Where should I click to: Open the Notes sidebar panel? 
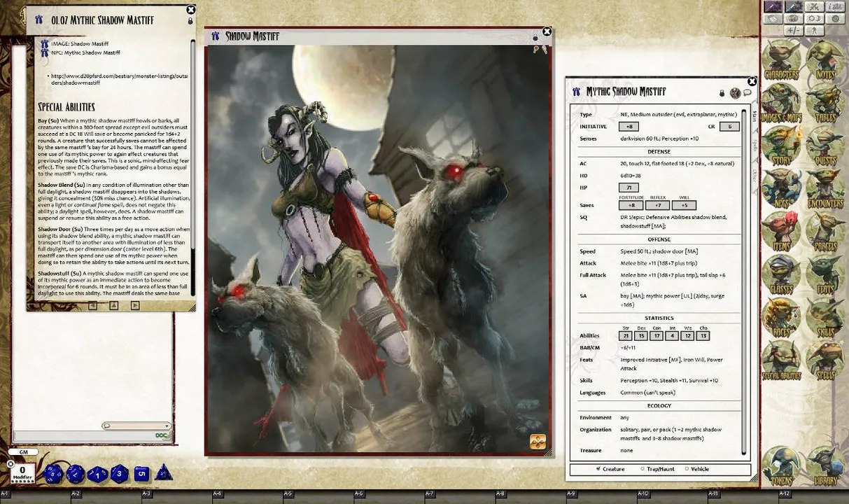pyautogui.click(x=825, y=60)
